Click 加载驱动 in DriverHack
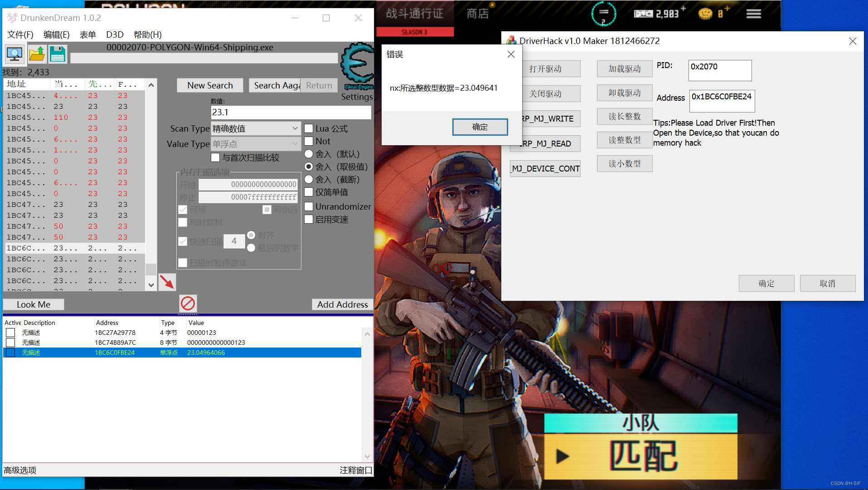Viewport: 868px width, 490px height. (625, 69)
